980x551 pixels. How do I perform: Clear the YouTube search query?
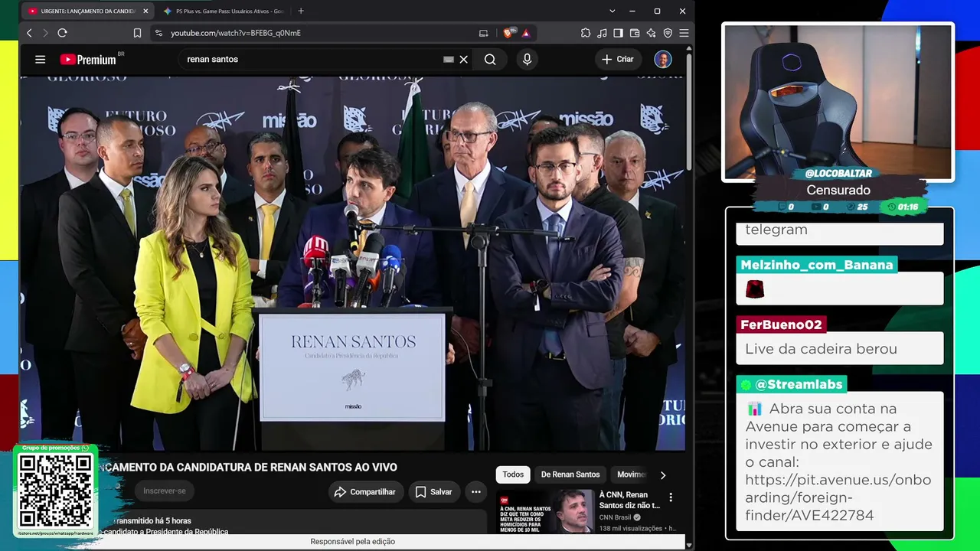pyautogui.click(x=464, y=59)
